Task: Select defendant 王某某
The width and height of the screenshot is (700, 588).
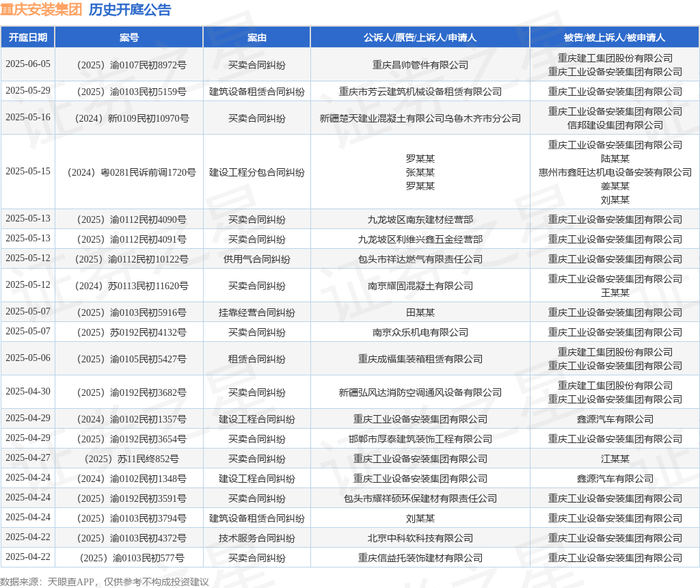Action: pos(615,293)
